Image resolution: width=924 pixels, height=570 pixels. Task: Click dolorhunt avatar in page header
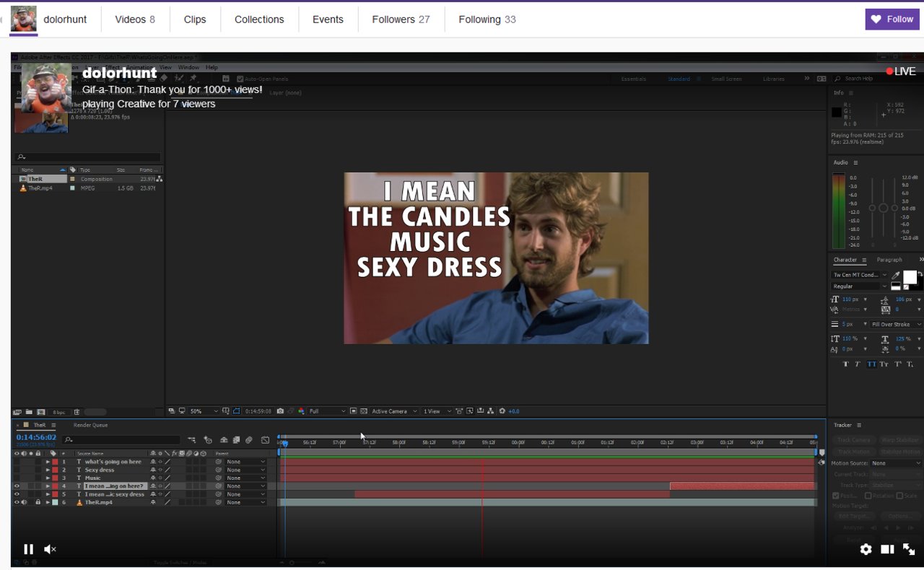(24, 19)
